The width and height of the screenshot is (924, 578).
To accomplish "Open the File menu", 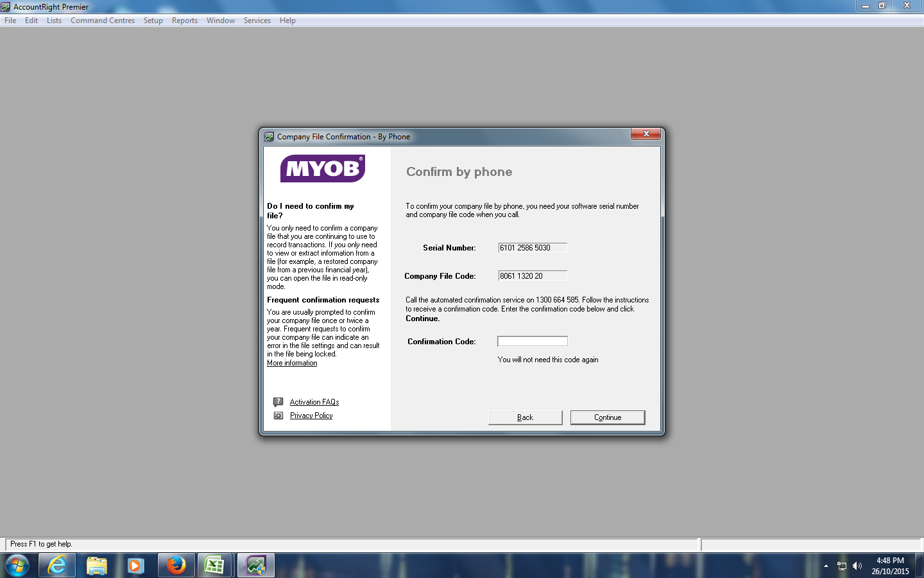I will coord(10,21).
